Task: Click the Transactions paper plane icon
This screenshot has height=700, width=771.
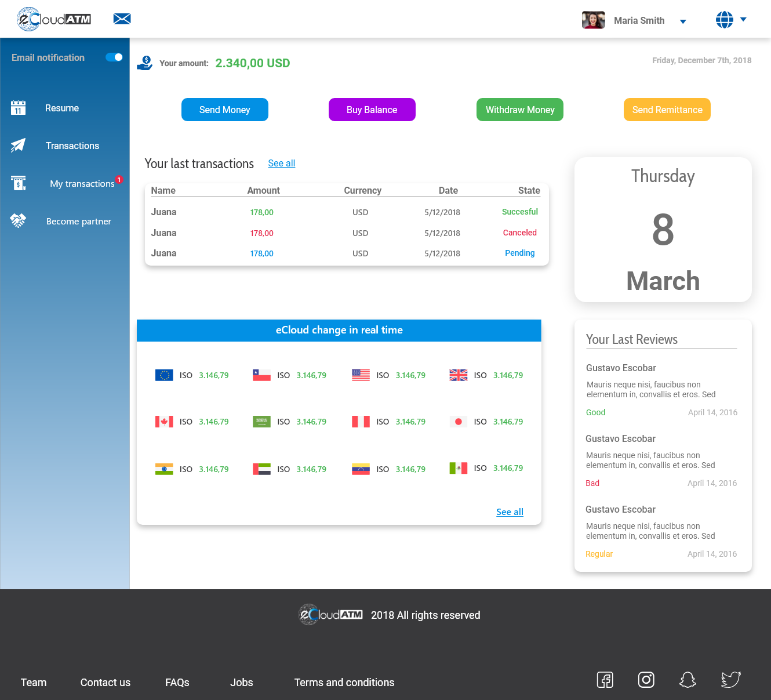Action: (18, 146)
